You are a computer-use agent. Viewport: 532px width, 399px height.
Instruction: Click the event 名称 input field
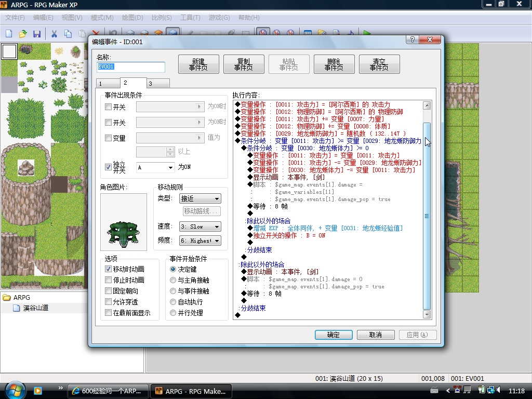pyautogui.click(x=130, y=67)
